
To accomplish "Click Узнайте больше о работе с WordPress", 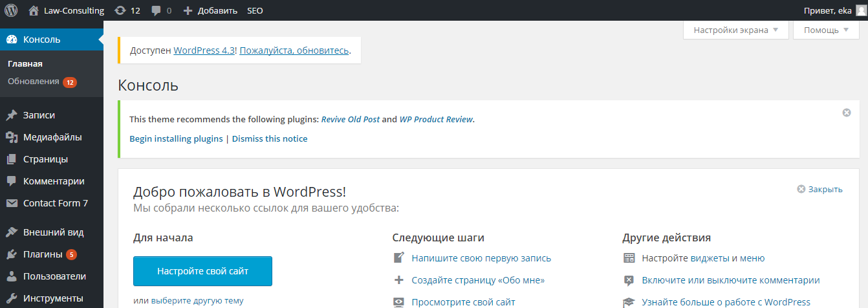I will [x=726, y=302].
